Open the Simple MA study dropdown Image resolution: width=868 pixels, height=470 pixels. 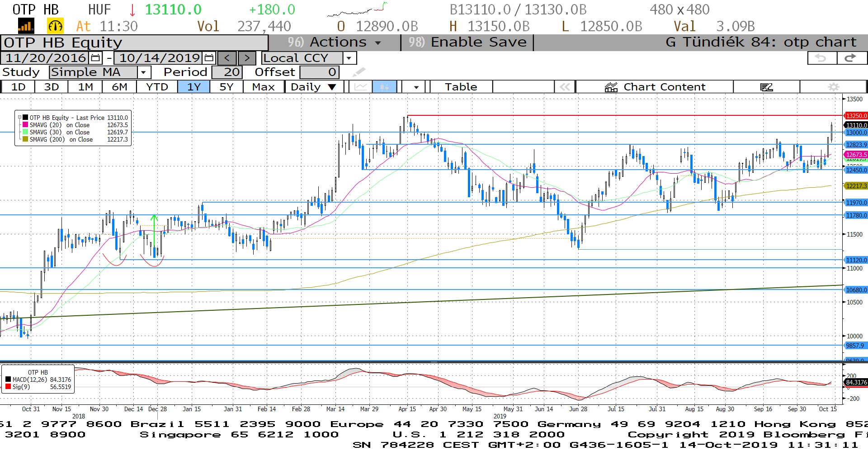pyautogui.click(x=144, y=72)
